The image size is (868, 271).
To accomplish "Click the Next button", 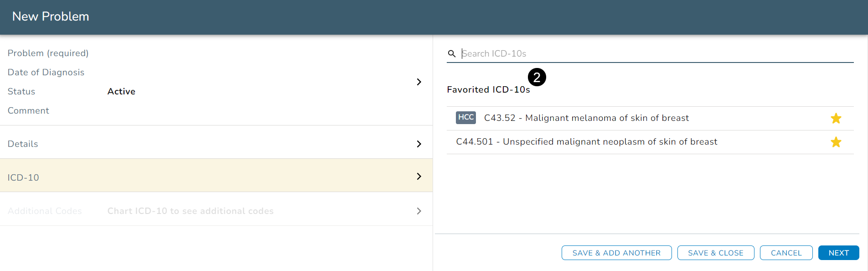I will click(x=838, y=253).
